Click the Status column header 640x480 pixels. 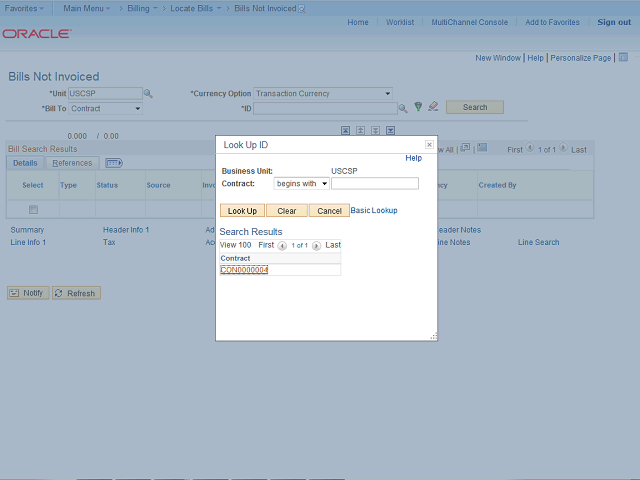point(107,185)
